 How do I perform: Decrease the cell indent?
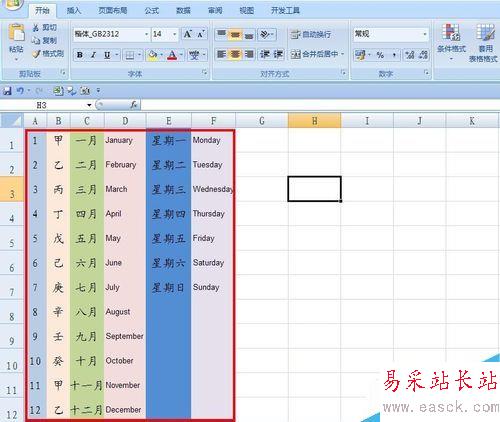(265, 54)
